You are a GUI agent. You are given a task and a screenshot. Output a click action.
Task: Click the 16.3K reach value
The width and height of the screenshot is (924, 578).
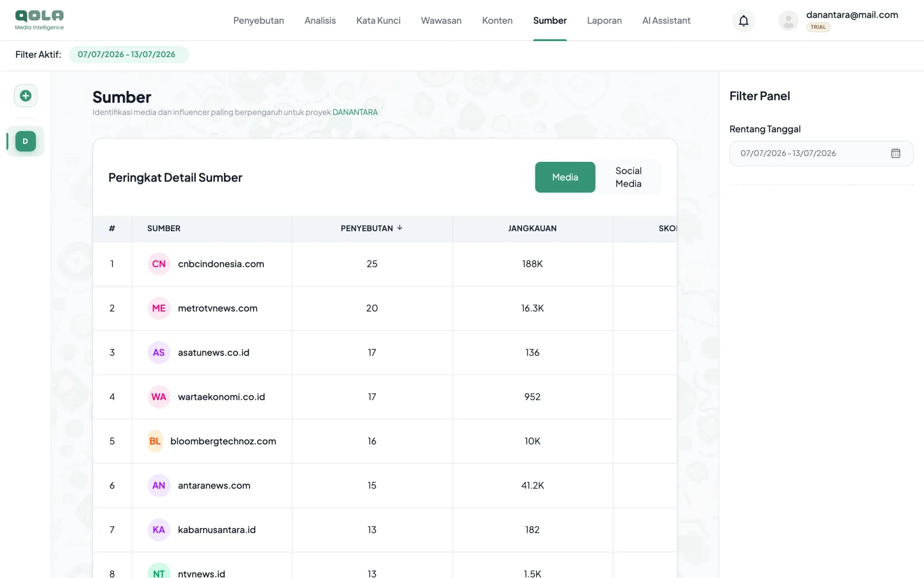[532, 309]
